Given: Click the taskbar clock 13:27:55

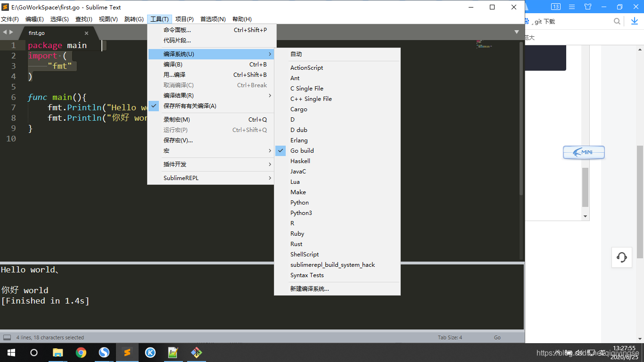Looking at the screenshot, I should pyautogui.click(x=624, y=348).
